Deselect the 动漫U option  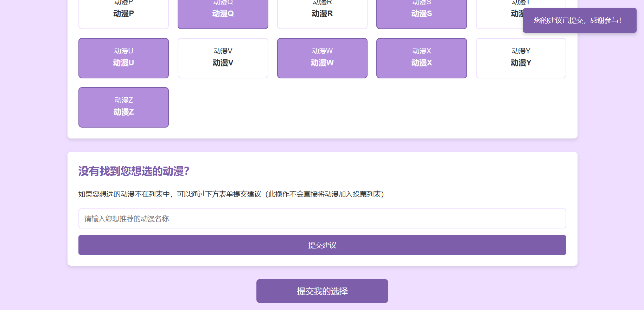coord(123,58)
